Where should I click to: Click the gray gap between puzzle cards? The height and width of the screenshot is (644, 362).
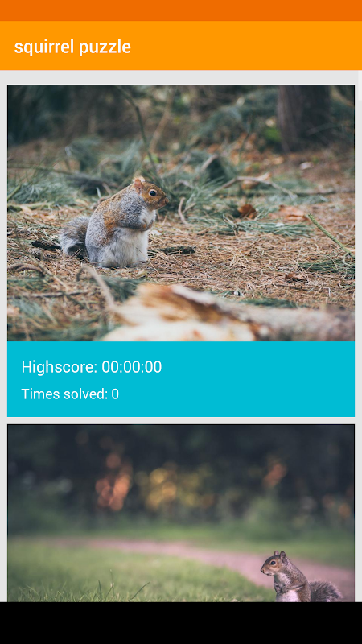pos(181,420)
